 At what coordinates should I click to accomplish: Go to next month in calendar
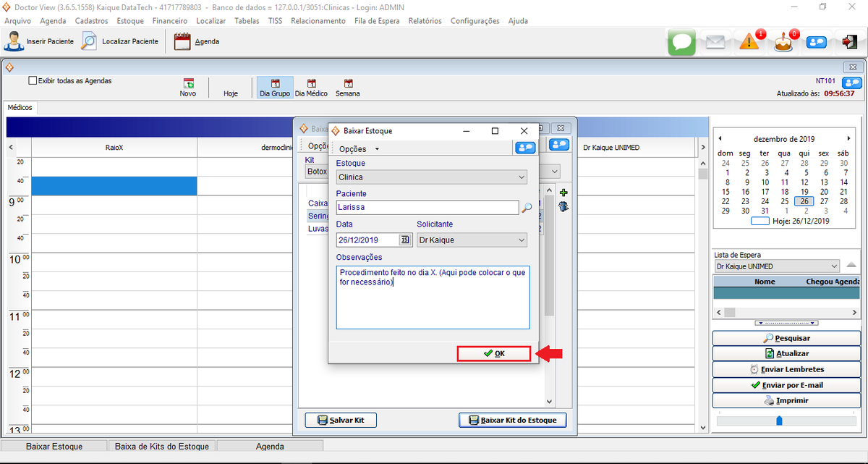pos(848,138)
